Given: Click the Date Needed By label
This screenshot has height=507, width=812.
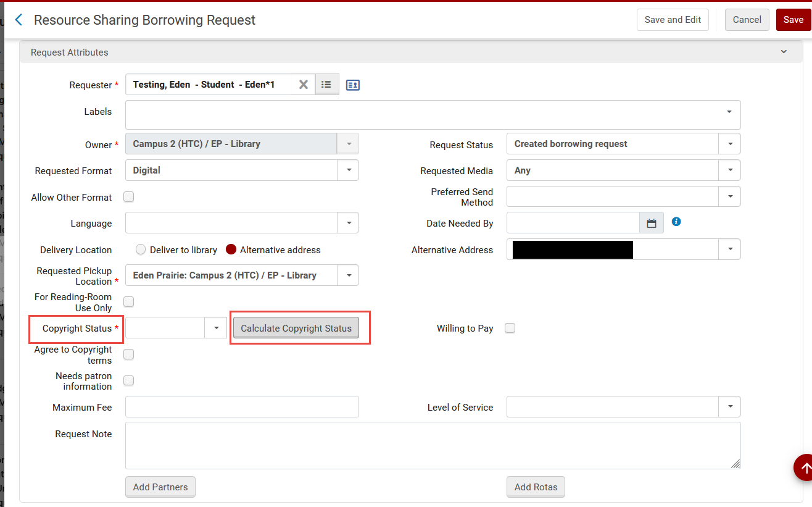Looking at the screenshot, I should (x=460, y=224).
